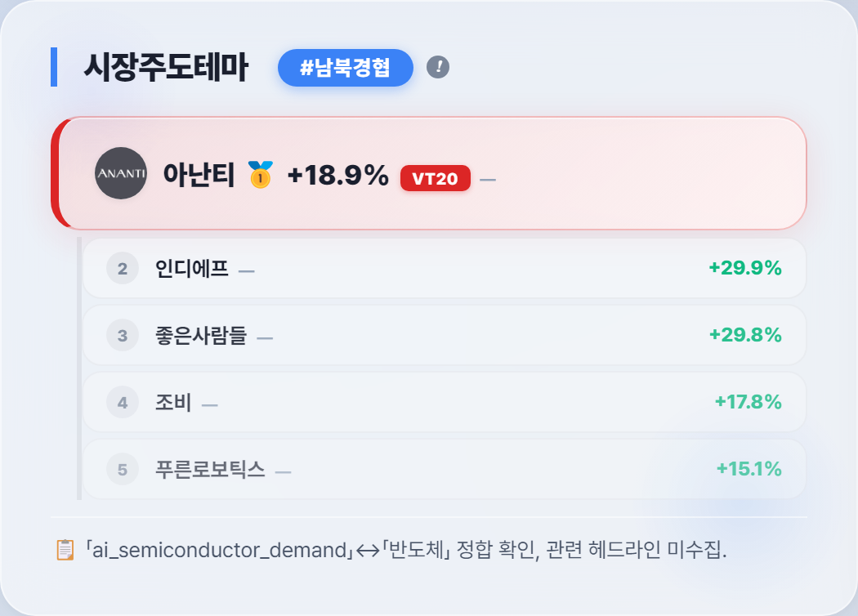Image resolution: width=858 pixels, height=616 pixels.
Task: Click the 시장주도테마 section title
Action: (166, 67)
